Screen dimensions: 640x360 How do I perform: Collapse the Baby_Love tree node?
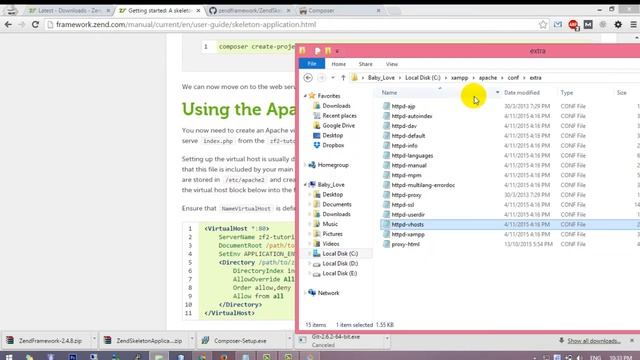[x=305, y=185]
